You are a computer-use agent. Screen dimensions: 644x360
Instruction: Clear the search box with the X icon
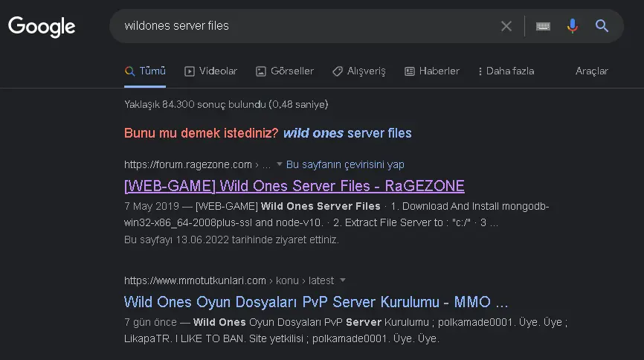point(506,26)
